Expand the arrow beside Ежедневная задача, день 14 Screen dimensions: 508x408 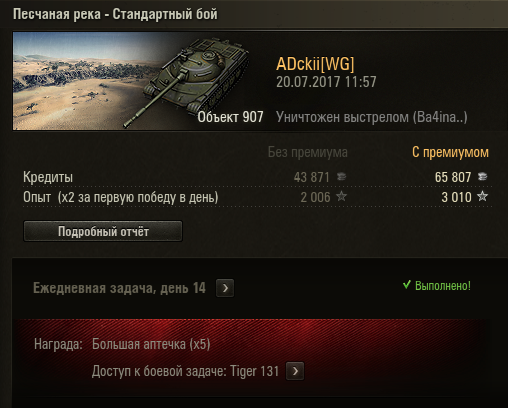225,288
